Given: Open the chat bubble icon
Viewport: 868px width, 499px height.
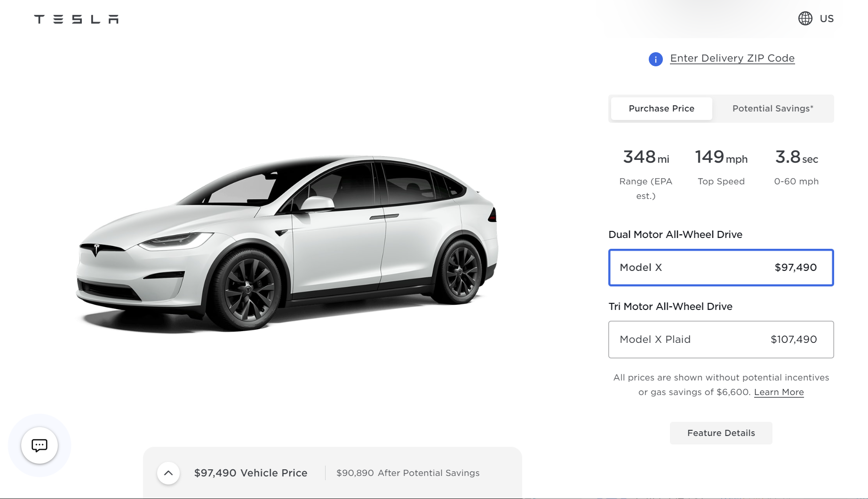Looking at the screenshot, I should [40, 445].
